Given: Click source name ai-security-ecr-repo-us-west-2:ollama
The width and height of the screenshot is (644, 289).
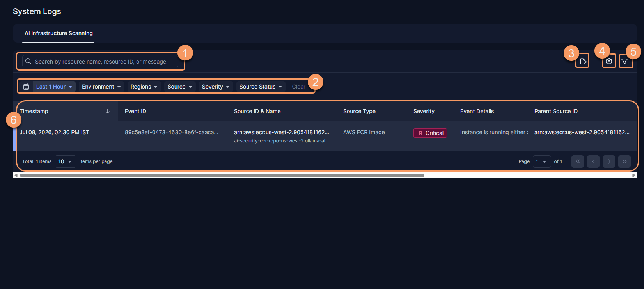Looking at the screenshot, I should coord(282,141).
